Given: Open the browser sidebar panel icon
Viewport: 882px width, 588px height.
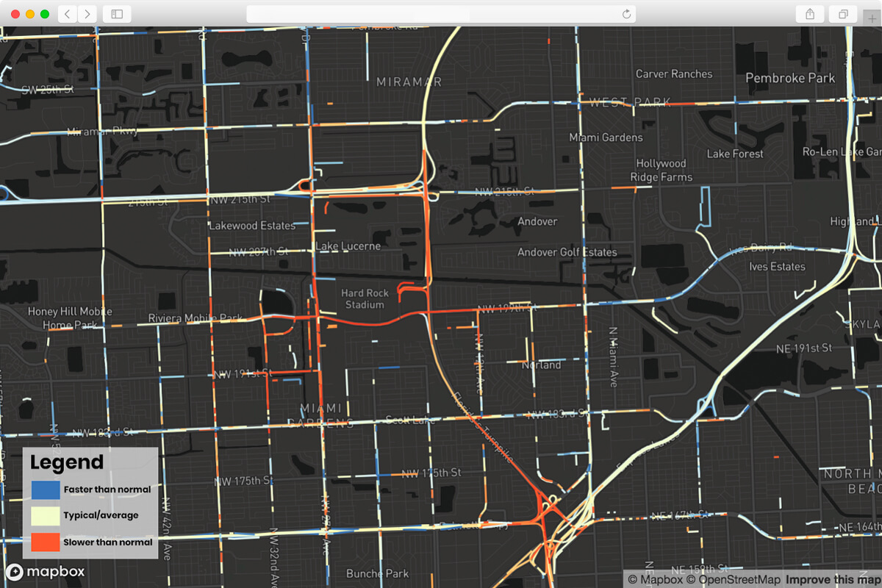Looking at the screenshot, I should click(x=116, y=13).
